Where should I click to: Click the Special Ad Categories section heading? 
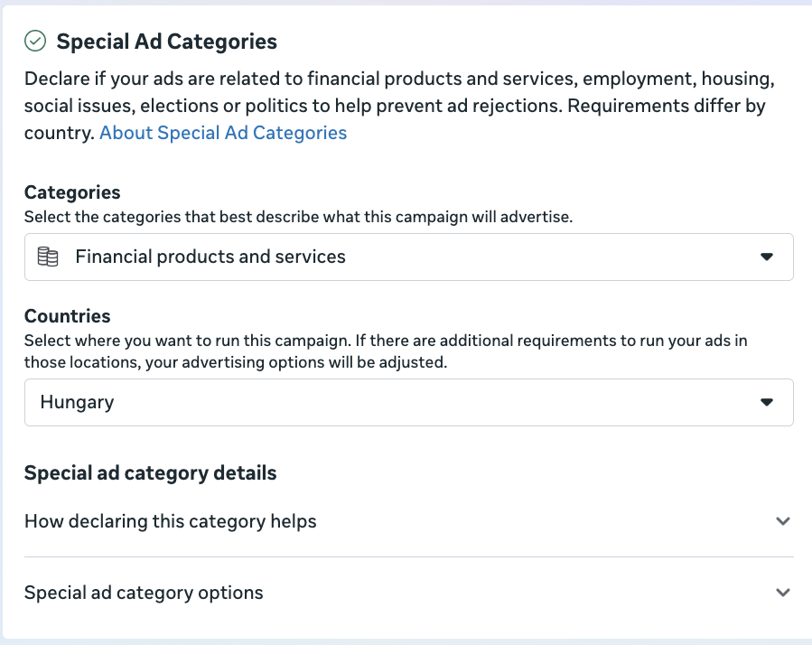[167, 41]
